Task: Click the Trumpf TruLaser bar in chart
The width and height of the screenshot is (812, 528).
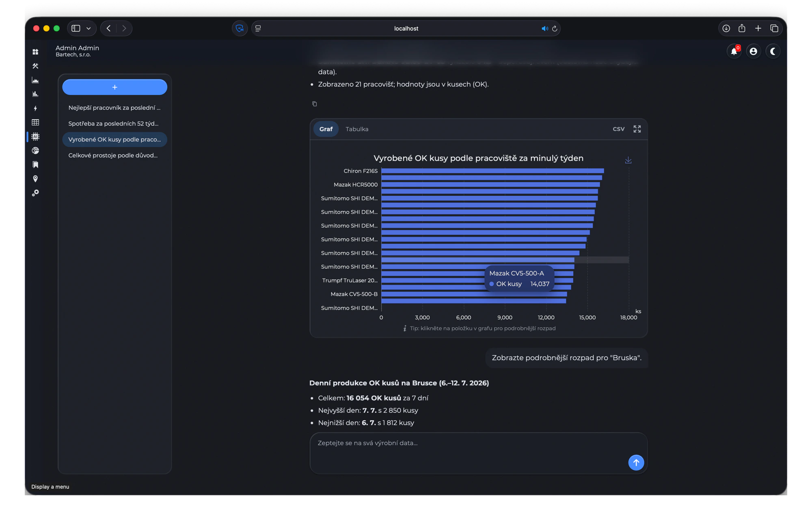Action: [477, 280]
